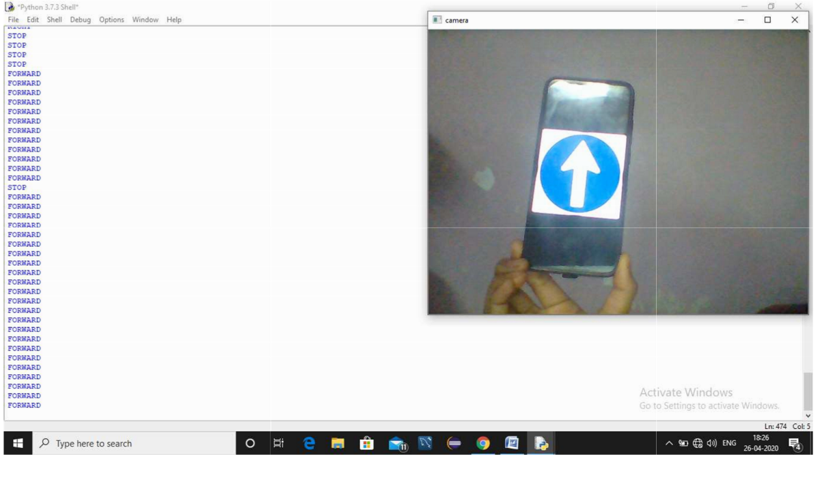This screenshot has height=504, width=820.
Task: Show hidden system tray icons
Action: (669, 443)
